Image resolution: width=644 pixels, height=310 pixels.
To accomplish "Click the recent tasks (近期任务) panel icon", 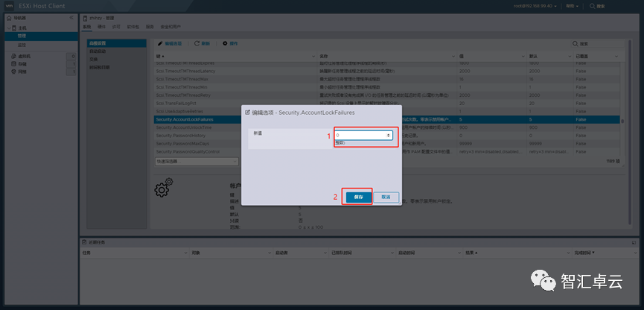I will 84,243.
